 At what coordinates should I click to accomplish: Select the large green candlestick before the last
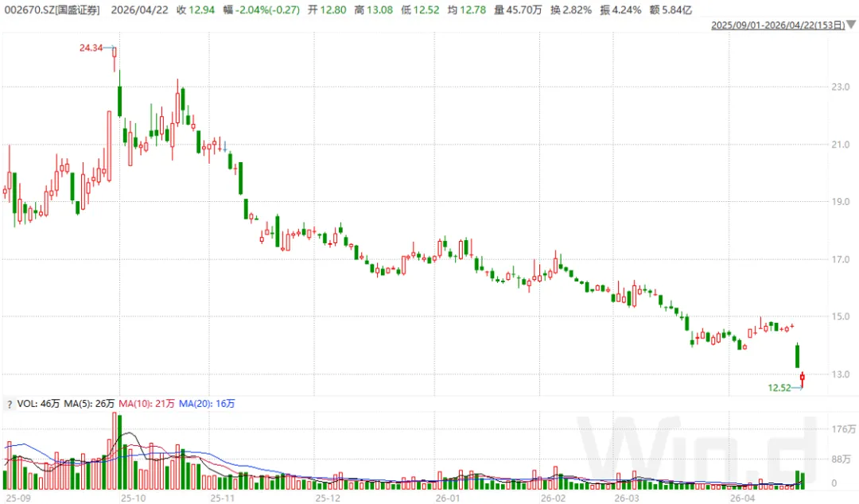tap(798, 355)
